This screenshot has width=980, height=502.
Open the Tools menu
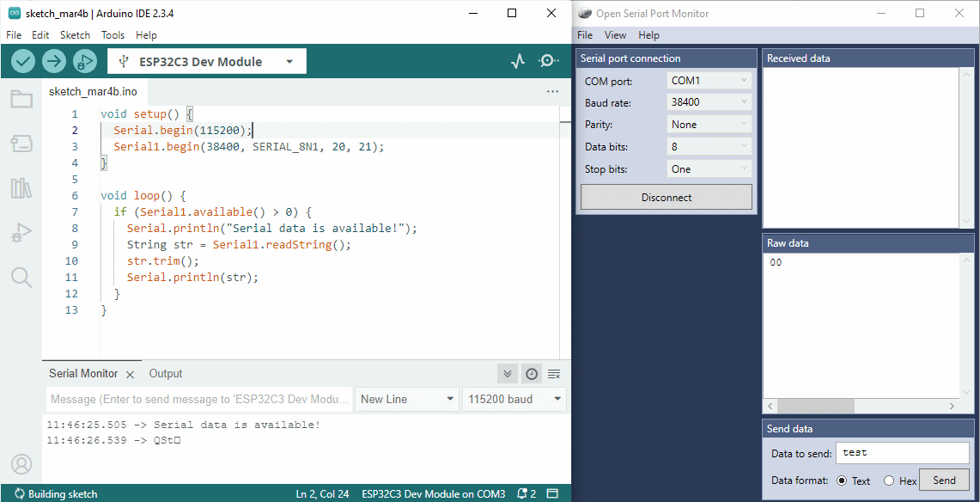(x=113, y=35)
